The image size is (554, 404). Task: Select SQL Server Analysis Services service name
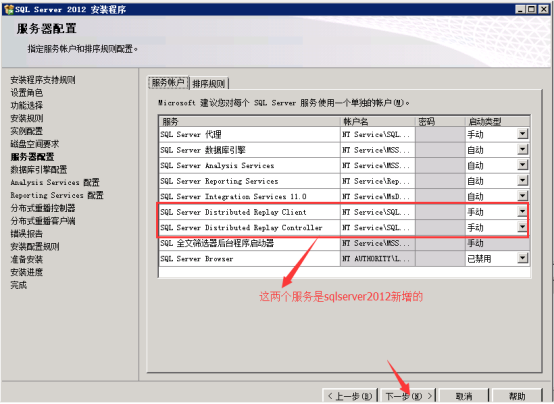pyautogui.click(x=217, y=165)
